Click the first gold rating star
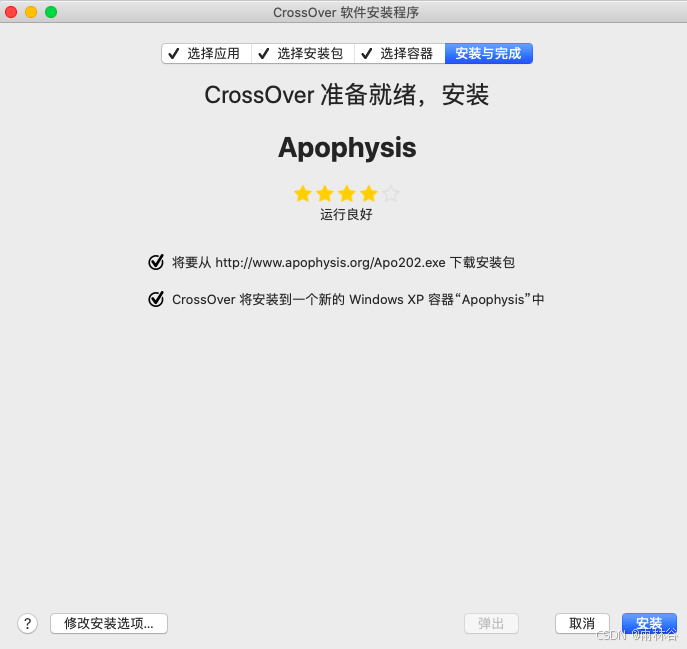The height and width of the screenshot is (649, 687). [x=303, y=193]
